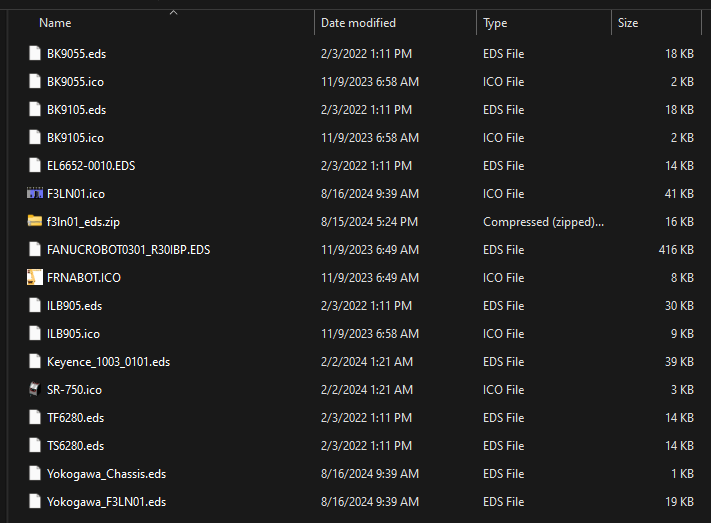
Task: Toggle sort direction arrow above Name
Action: pyautogui.click(x=173, y=13)
